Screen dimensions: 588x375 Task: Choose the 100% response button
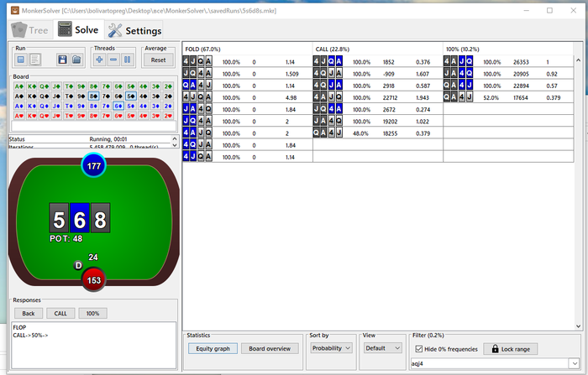click(92, 313)
